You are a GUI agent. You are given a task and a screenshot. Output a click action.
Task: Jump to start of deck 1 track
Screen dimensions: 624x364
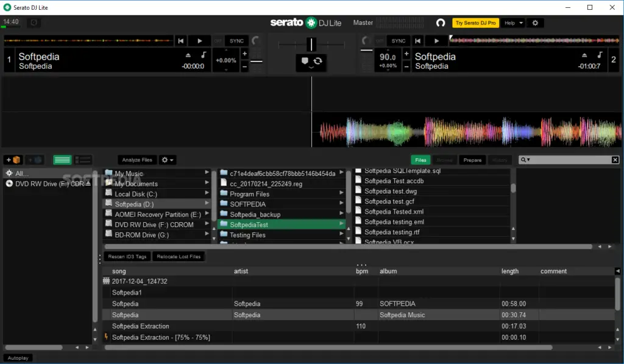point(180,41)
